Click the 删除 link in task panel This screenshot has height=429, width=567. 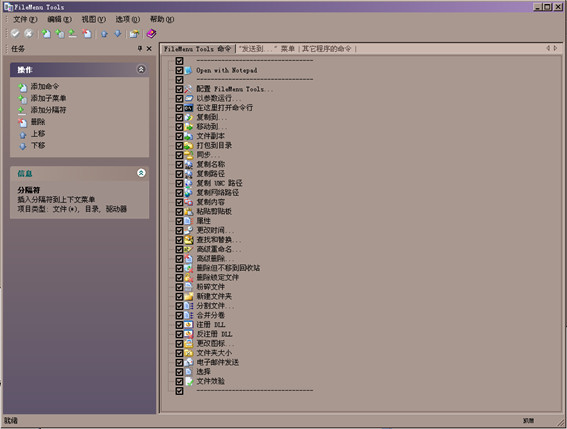[x=38, y=122]
